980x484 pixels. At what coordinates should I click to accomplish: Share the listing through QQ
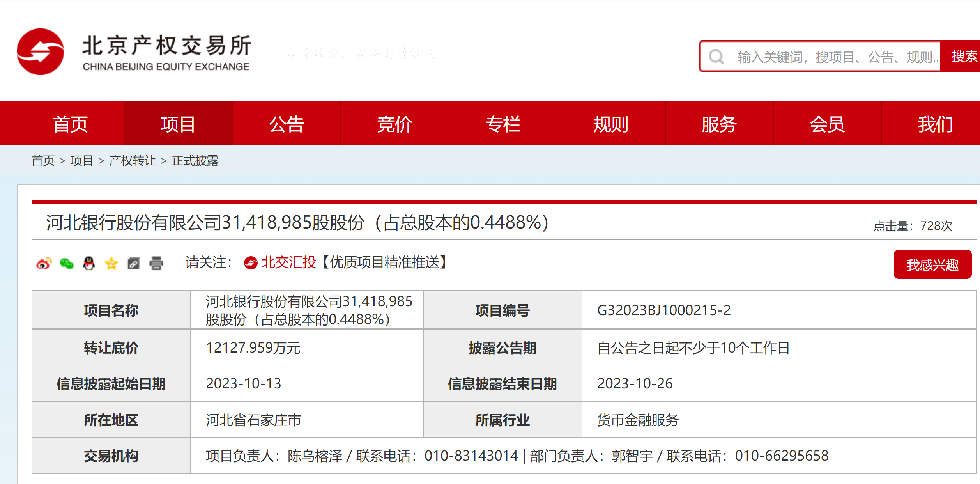pyautogui.click(x=89, y=263)
